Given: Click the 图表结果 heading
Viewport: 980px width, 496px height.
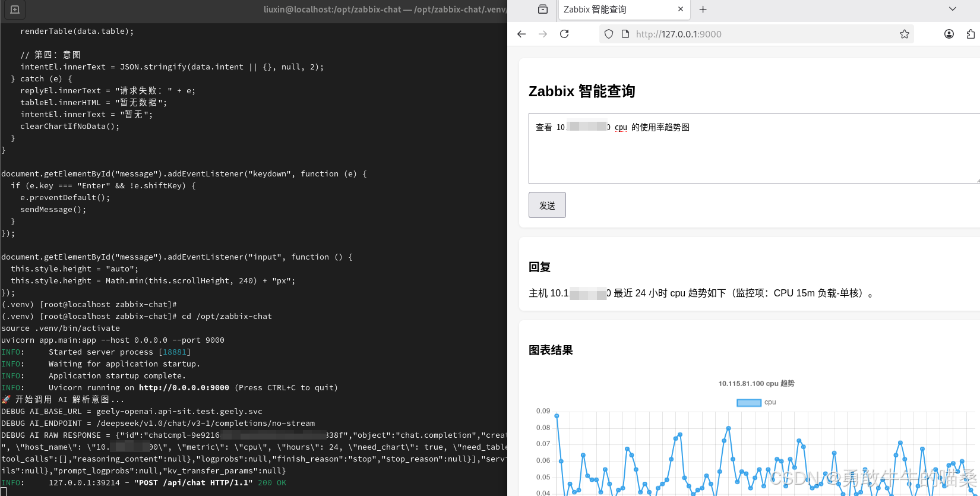Looking at the screenshot, I should click(x=551, y=350).
